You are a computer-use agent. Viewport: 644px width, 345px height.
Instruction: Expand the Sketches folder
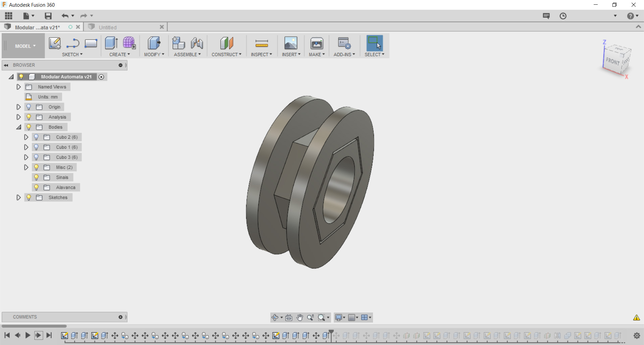[19, 197]
